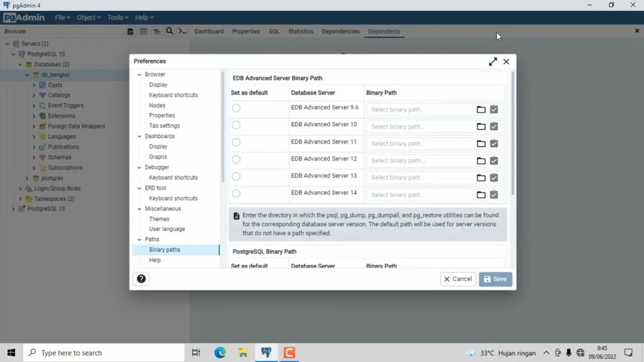This screenshot has height=362, width=644.
Task: Open the PSQL Tool terminal icon
Action: pos(183,31)
